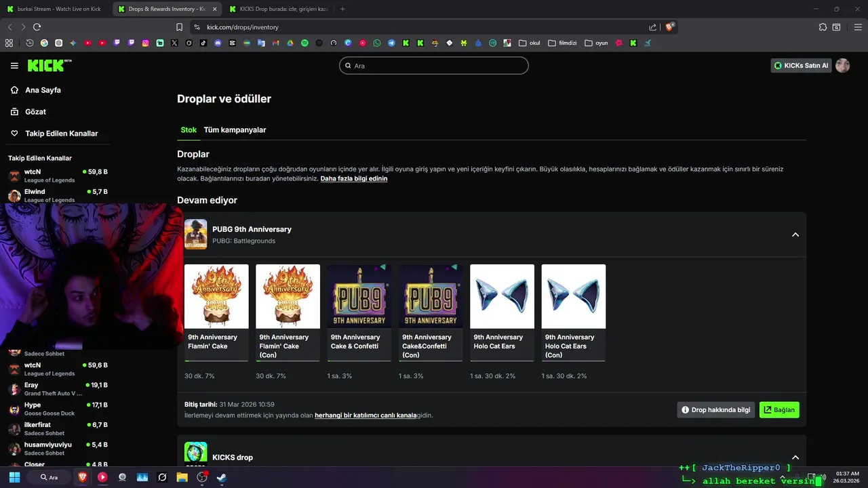This screenshot has height=488, width=868.
Task: Open Brave from the taskbar
Action: (83, 477)
